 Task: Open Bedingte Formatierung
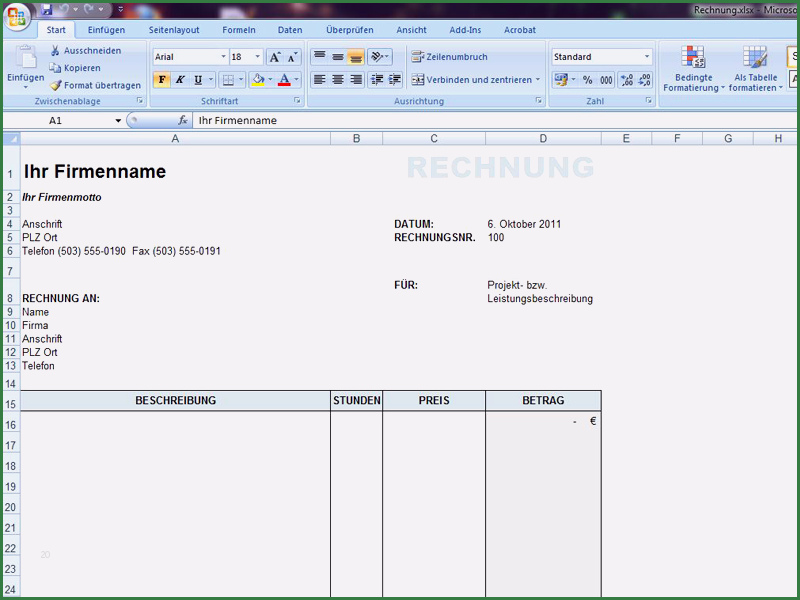pyautogui.click(x=693, y=68)
